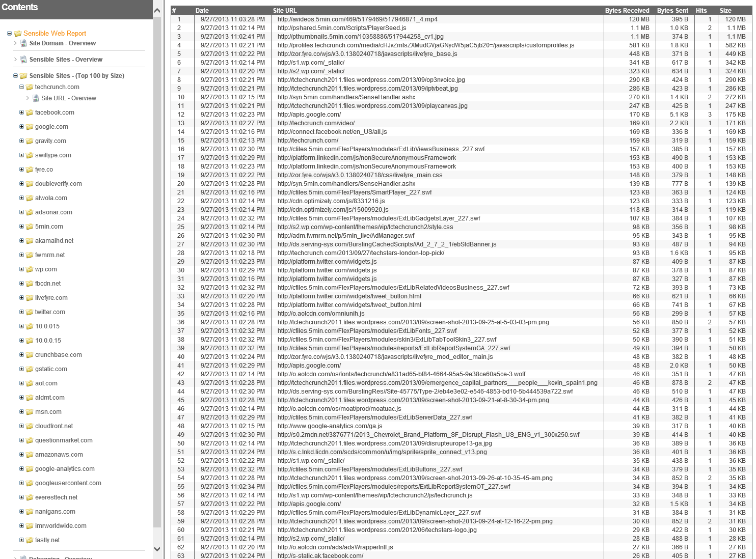
Task: Select 10.0.015 in the contents tree
Action: click(47, 326)
